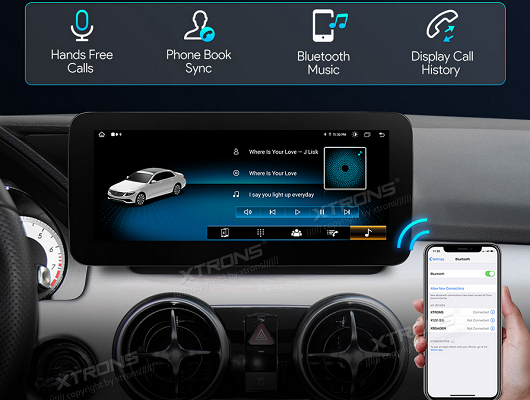The width and height of the screenshot is (530, 400).
Task: Open info for XTRONS connected device
Action: (x=492, y=312)
